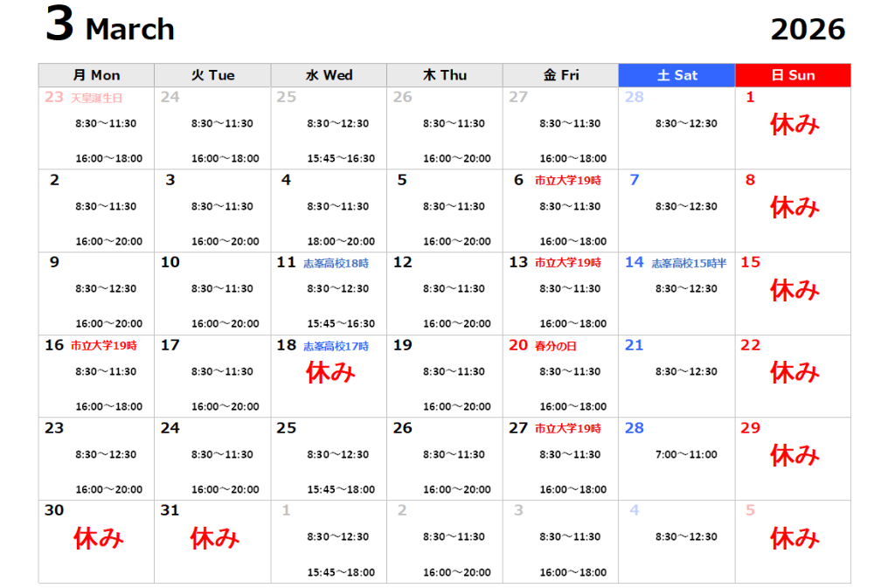Select 市立大学19時 note on March 16
This screenshot has height=588, width=874.
104,346
